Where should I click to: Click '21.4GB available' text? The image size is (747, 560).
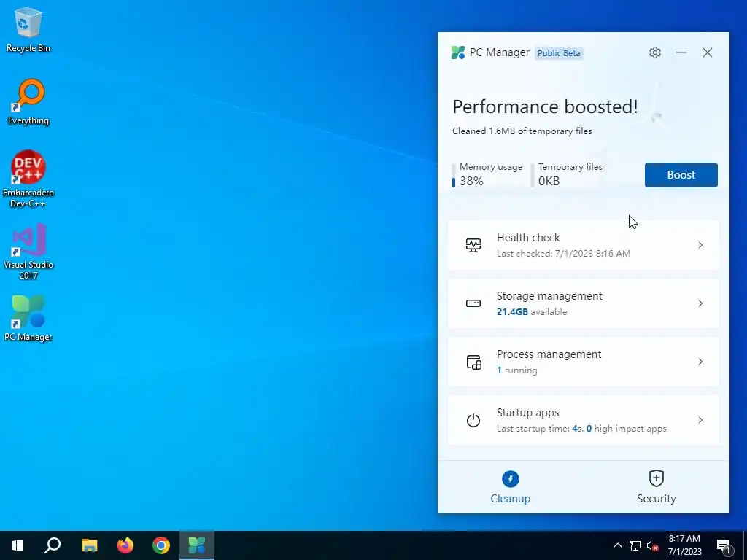click(x=532, y=312)
